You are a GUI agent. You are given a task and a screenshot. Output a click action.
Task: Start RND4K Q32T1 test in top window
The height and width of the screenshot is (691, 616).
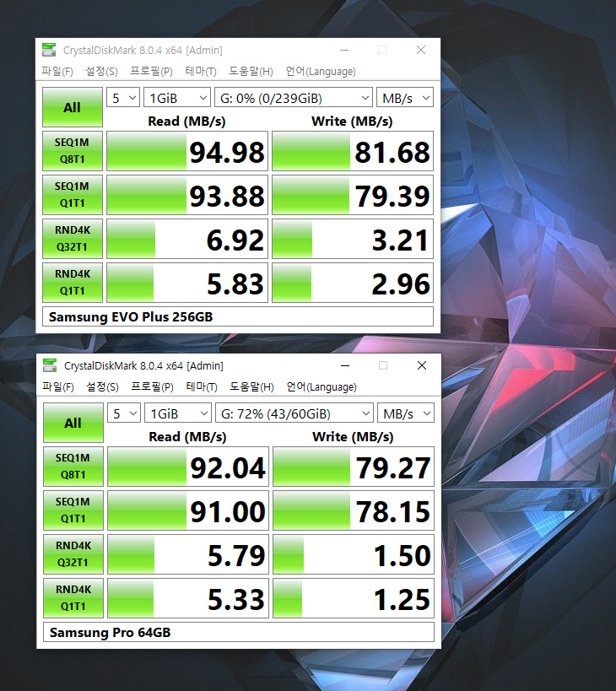coord(73,239)
